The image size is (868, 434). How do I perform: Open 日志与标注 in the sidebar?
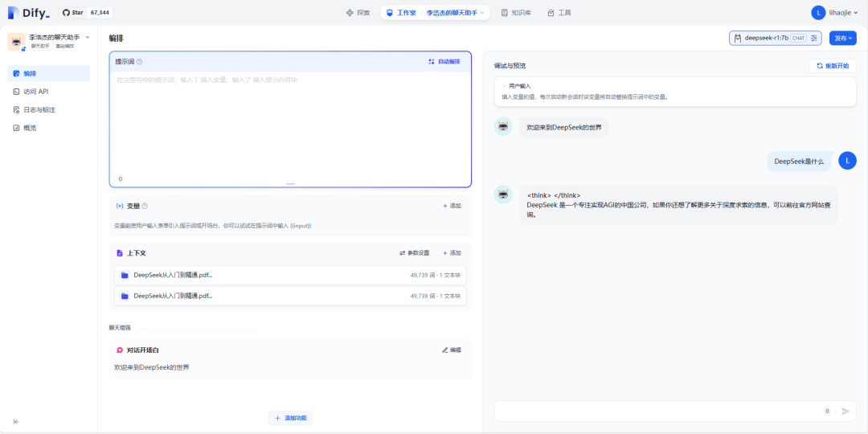[49, 109]
